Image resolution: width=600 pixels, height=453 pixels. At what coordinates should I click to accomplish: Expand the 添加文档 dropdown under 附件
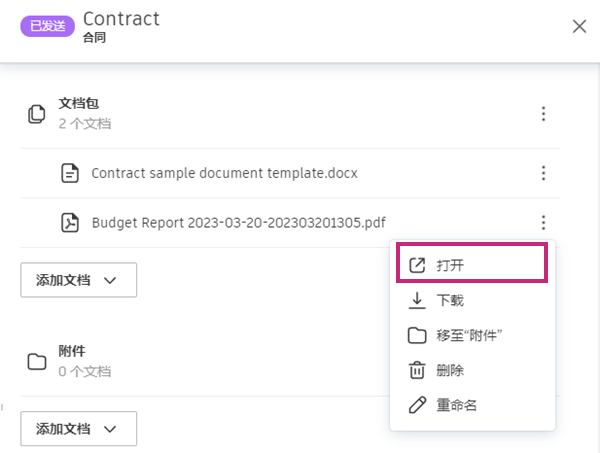(78, 428)
